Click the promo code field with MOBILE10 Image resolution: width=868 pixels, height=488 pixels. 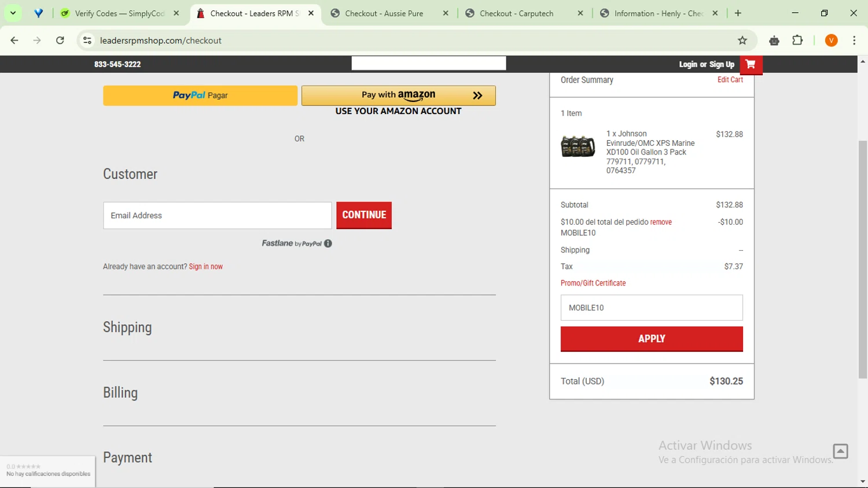pyautogui.click(x=652, y=308)
